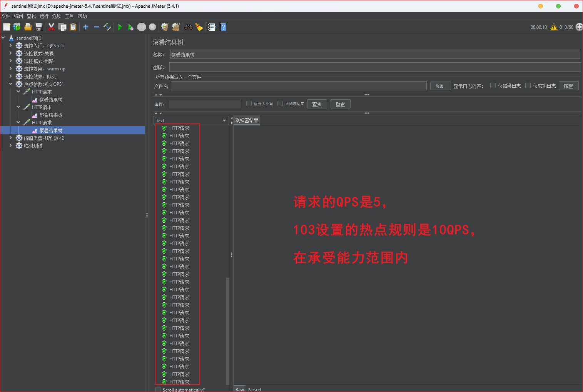Shut down test threads gracefully
Viewport: 583px width, 392px height.
(152, 27)
